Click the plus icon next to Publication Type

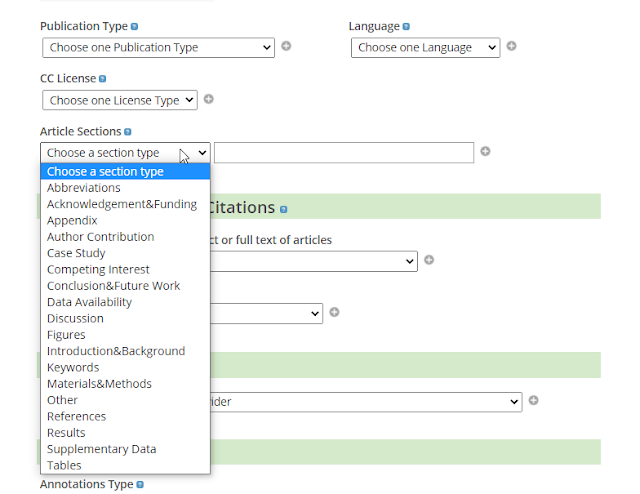pos(286,46)
